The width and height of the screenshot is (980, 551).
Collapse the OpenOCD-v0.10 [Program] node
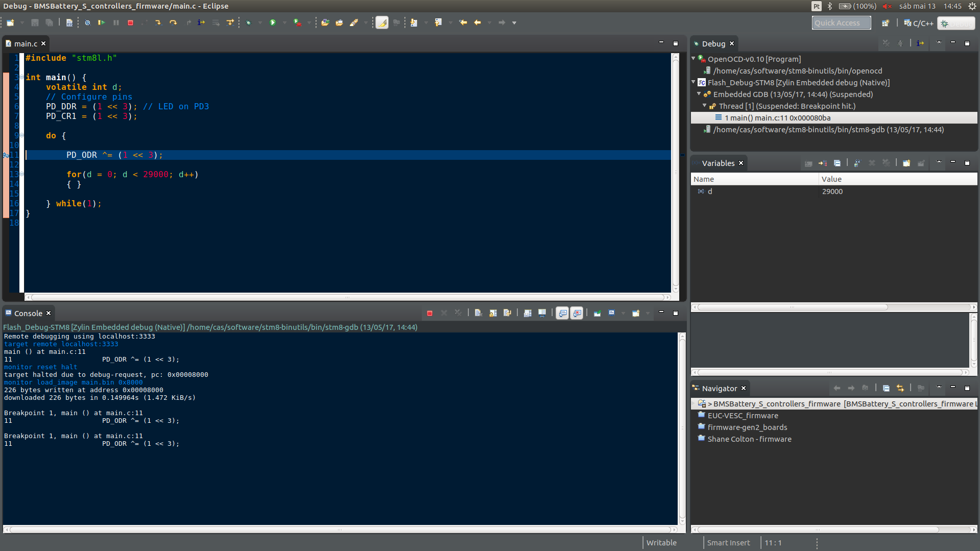pyautogui.click(x=694, y=59)
